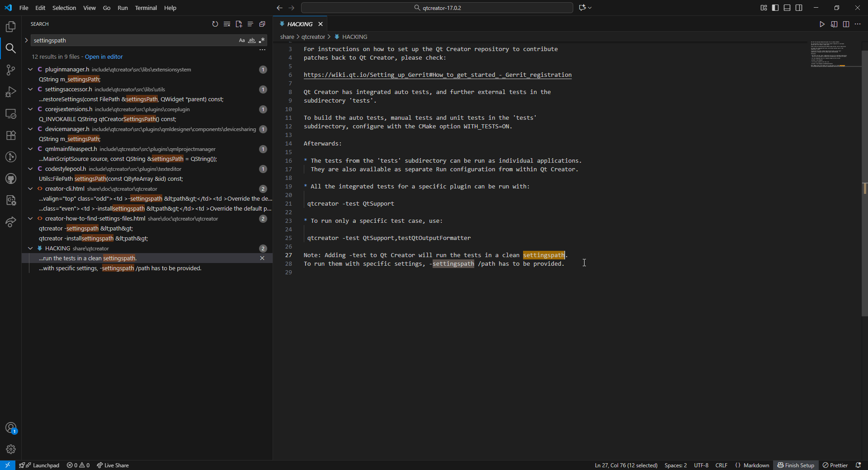Open the Explorer view in activity bar
Viewport: 868px width, 470px height.
click(11, 27)
